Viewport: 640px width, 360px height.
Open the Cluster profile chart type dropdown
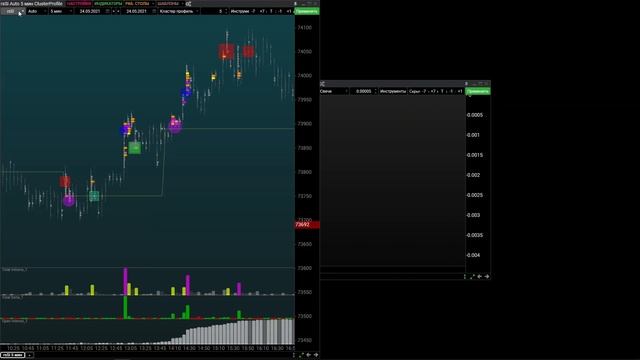179,11
